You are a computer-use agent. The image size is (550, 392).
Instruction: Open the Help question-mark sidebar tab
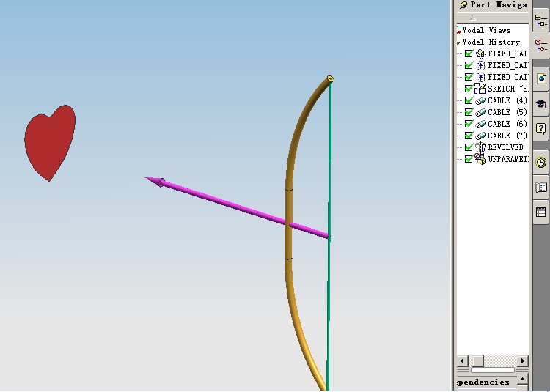pos(541,129)
